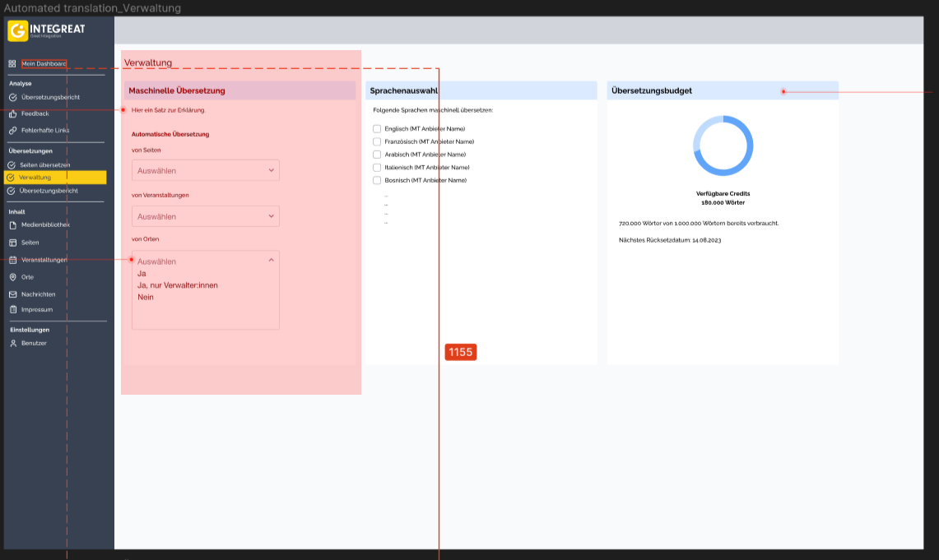Click the Feedback thumbs-up icon
This screenshot has height=560, width=939.
(x=12, y=113)
